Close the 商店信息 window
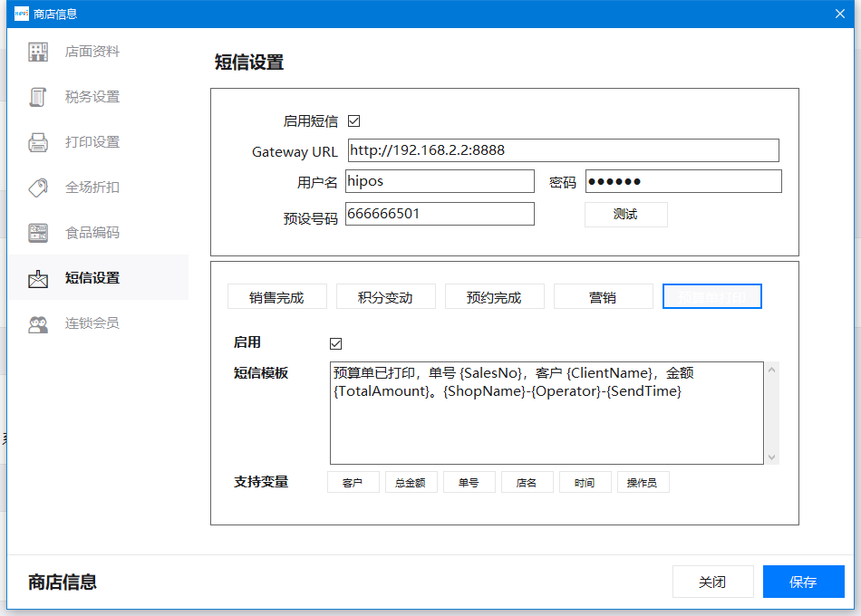The height and width of the screenshot is (616, 861). [x=840, y=14]
